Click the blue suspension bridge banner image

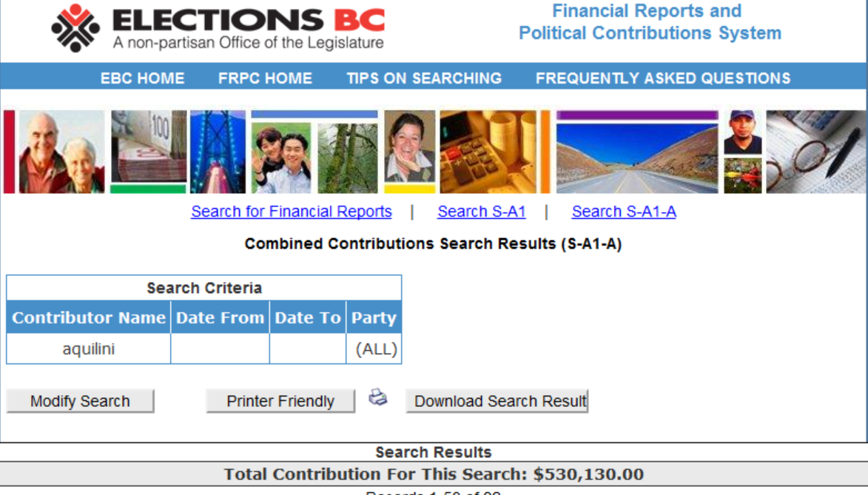coord(218,152)
